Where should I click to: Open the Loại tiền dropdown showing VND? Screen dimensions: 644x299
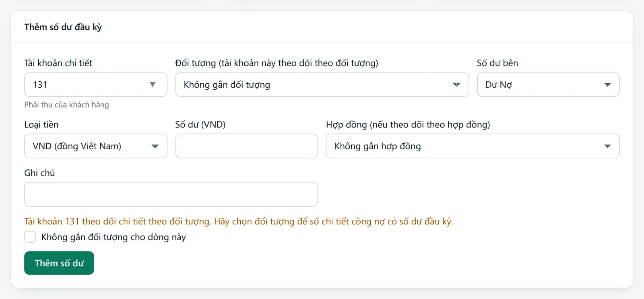coord(96,146)
